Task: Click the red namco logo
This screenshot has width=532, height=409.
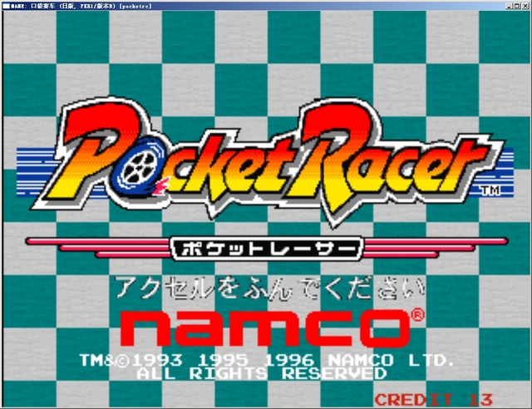Action: pyautogui.click(x=265, y=328)
